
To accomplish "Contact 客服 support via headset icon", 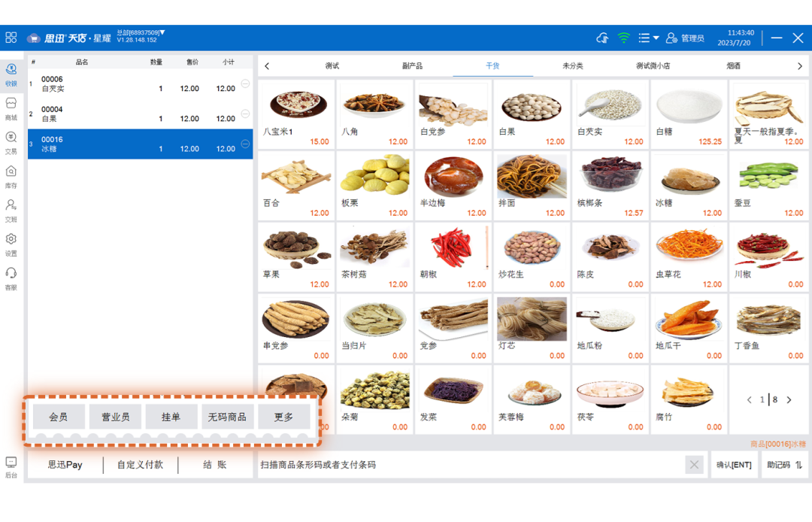I will point(11,276).
